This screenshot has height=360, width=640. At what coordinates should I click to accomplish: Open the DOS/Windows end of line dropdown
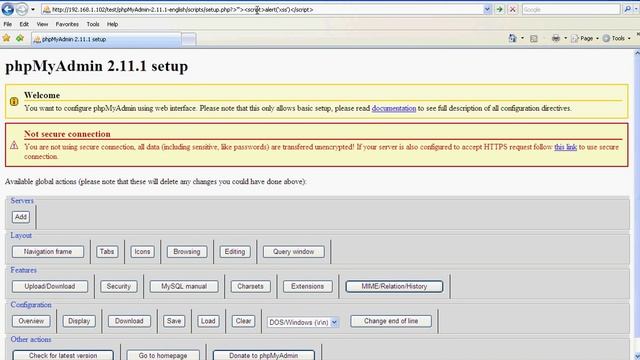pyautogui.click(x=303, y=322)
